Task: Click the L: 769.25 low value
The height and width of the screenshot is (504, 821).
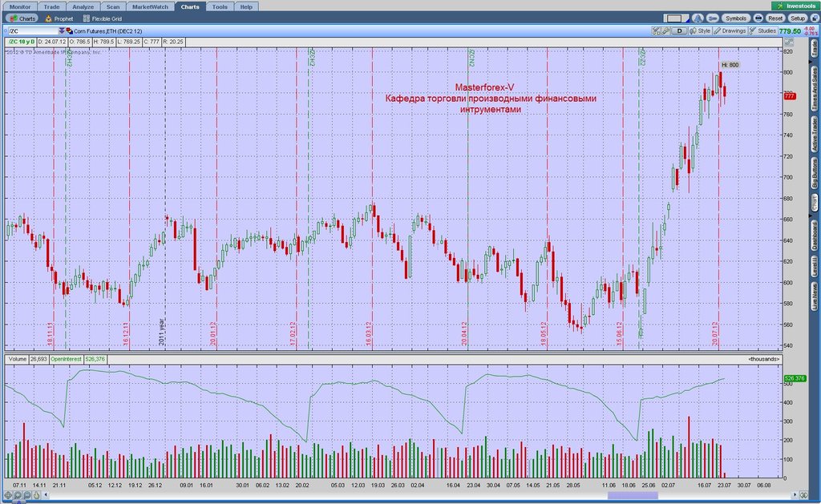Action: pos(128,42)
